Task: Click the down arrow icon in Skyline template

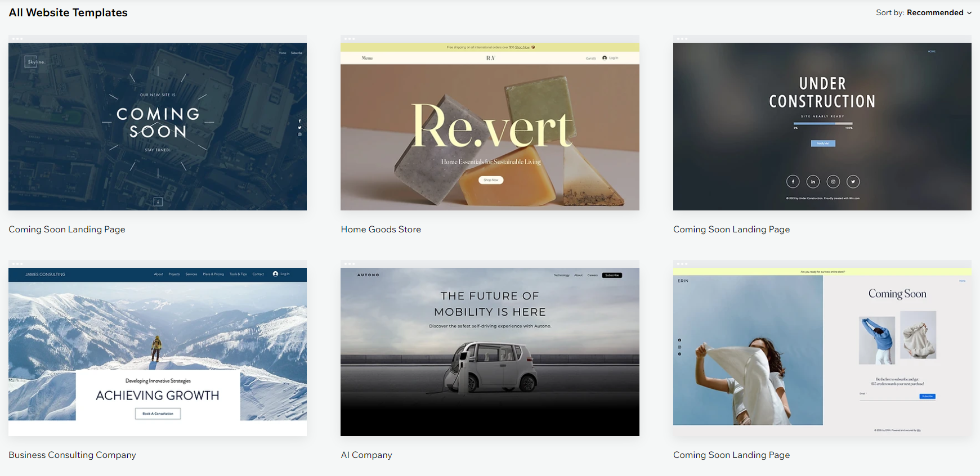Action: pyautogui.click(x=158, y=201)
